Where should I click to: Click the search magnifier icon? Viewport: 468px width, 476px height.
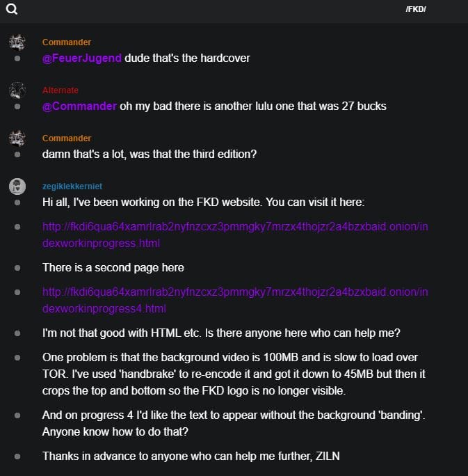pyautogui.click(x=12, y=9)
